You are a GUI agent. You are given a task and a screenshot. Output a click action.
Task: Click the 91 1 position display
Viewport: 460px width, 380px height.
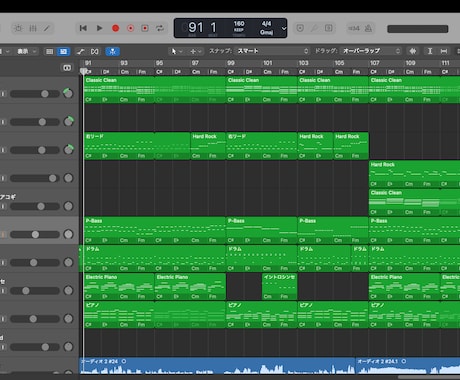pyautogui.click(x=202, y=28)
